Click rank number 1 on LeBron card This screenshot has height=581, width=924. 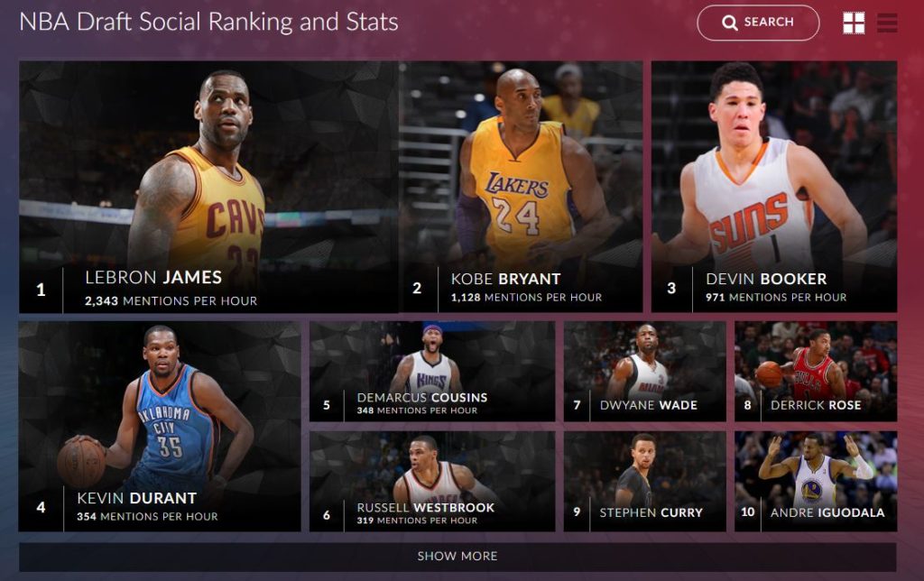click(x=41, y=290)
